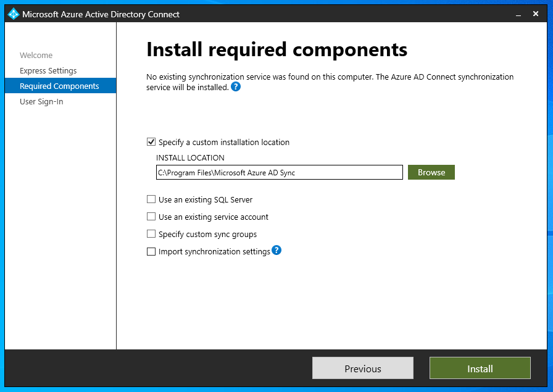Click the Previous button

362,368
